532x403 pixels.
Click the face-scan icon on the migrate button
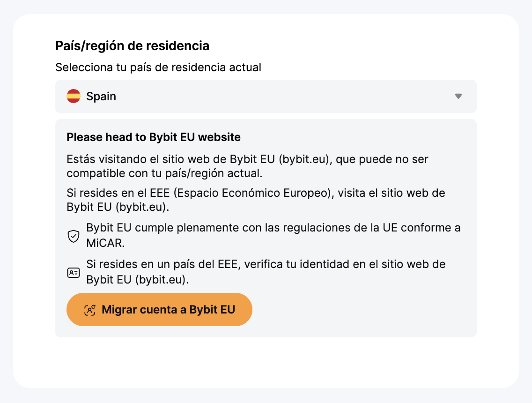(x=89, y=310)
